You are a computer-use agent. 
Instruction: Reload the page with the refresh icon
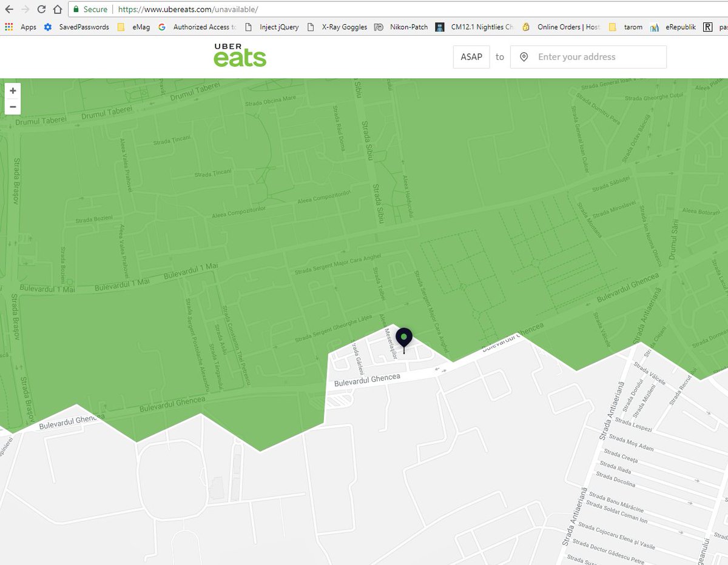coord(41,9)
